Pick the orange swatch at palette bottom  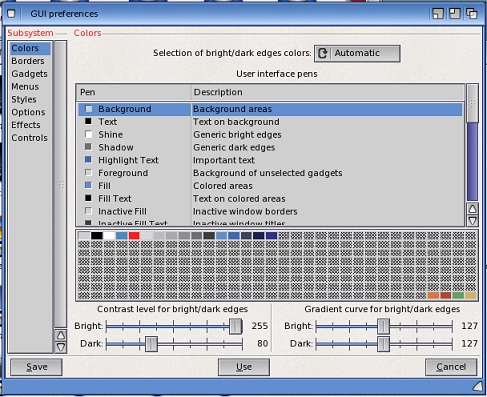click(x=433, y=295)
